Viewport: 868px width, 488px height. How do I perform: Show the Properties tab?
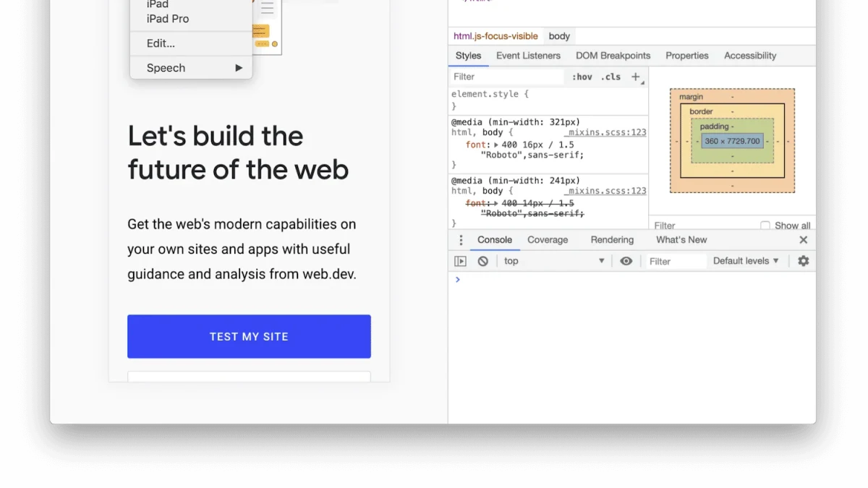pyautogui.click(x=687, y=56)
